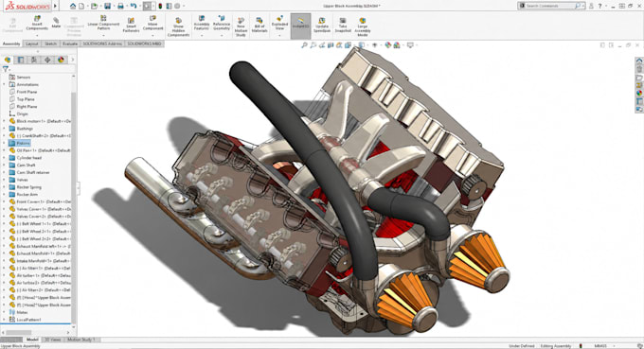Switch to the Evaluate tab

pyautogui.click(x=70, y=44)
